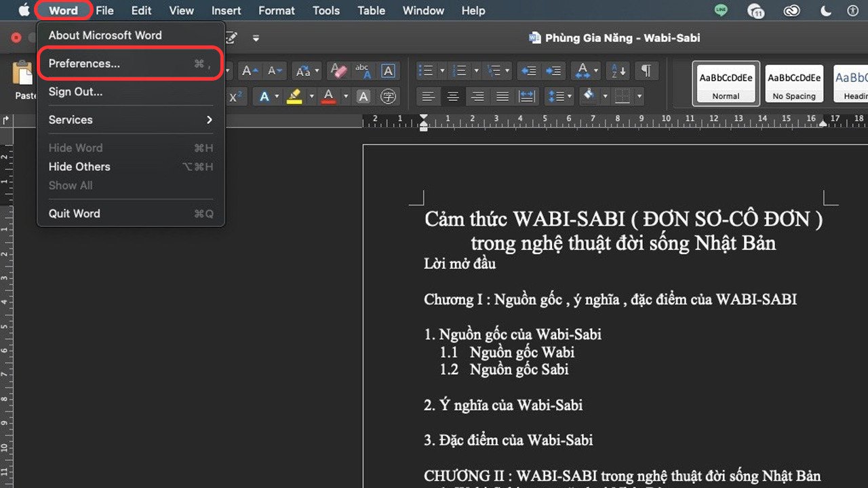The width and height of the screenshot is (868, 488).
Task: Click the yellow Text Highlight marker icon
Action: 294,97
